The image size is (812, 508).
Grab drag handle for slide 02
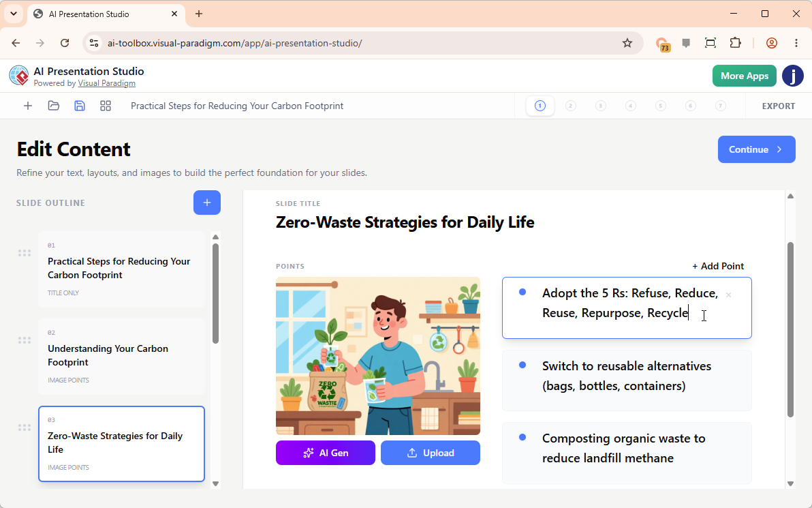click(25, 340)
